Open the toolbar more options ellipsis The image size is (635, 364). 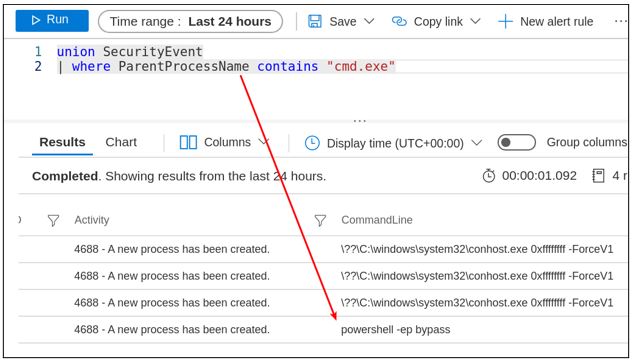tap(621, 21)
